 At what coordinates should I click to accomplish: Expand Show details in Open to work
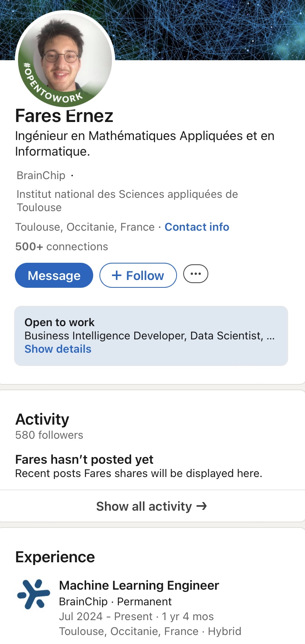[x=58, y=349]
